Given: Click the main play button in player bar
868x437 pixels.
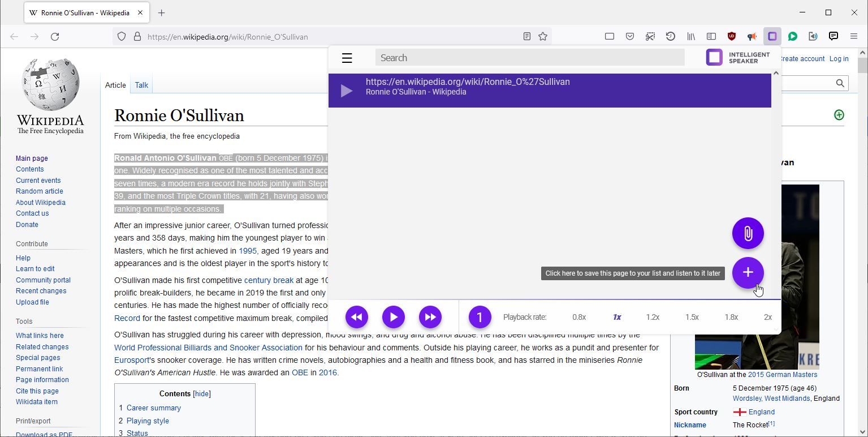Looking at the screenshot, I should 393,317.
